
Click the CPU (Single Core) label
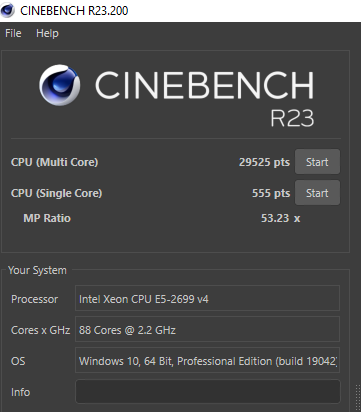tap(57, 193)
